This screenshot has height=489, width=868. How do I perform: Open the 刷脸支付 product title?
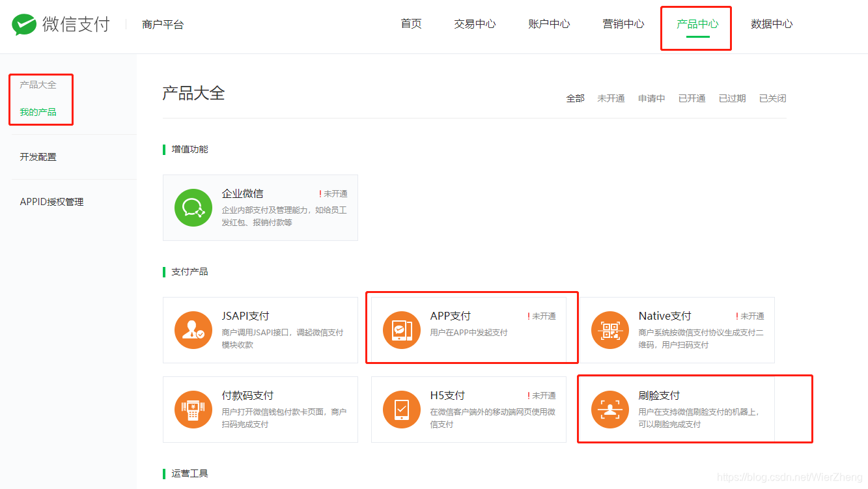[659, 395]
